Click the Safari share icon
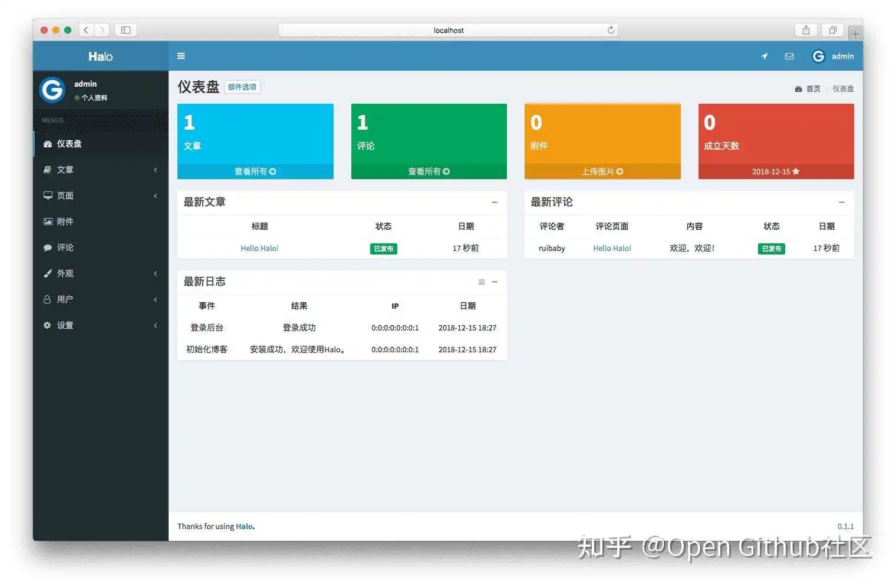The image size is (896, 588). (x=806, y=30)
